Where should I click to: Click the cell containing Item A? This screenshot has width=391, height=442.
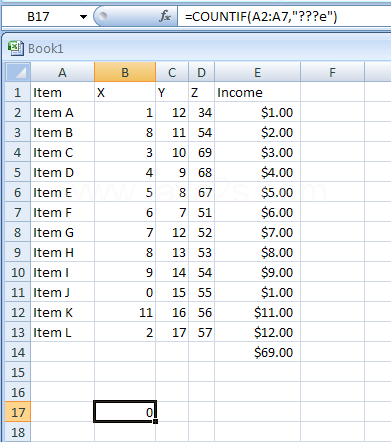62,112
